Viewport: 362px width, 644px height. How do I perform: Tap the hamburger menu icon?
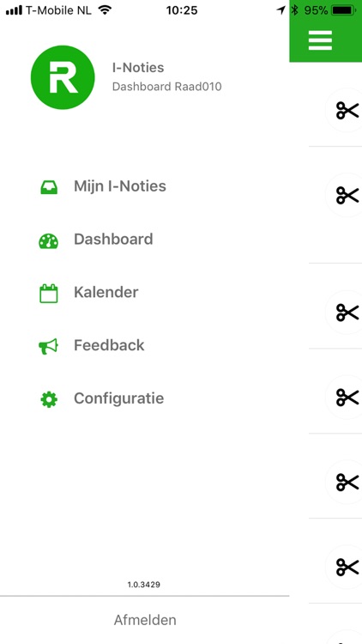point(320,40)
